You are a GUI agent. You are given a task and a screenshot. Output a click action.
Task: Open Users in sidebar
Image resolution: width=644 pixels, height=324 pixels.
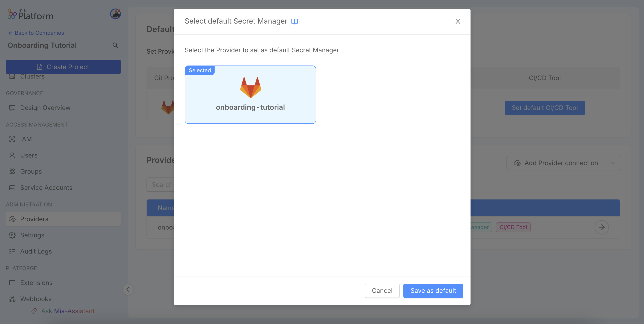click(63, 155)
